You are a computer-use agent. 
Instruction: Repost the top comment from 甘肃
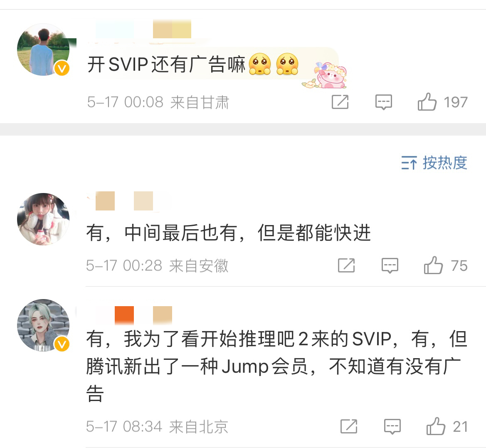tap(340, 102)
